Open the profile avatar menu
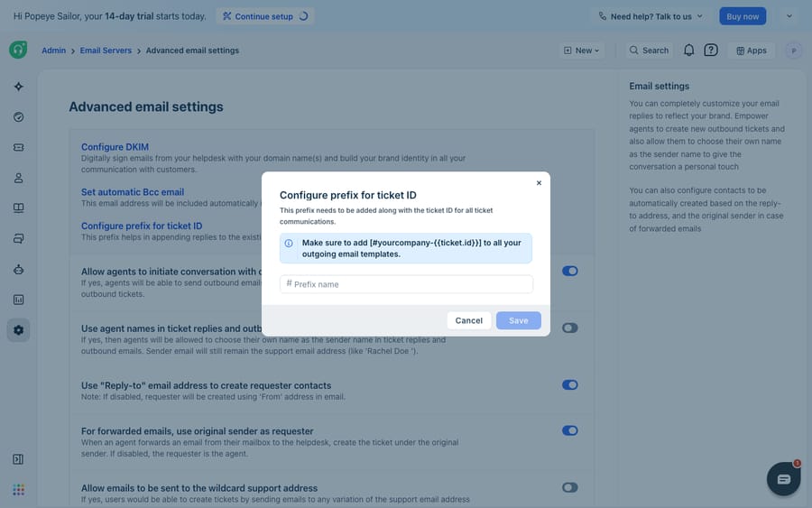The width and height of the screenshot is (812, 508). tap(793, 51)
